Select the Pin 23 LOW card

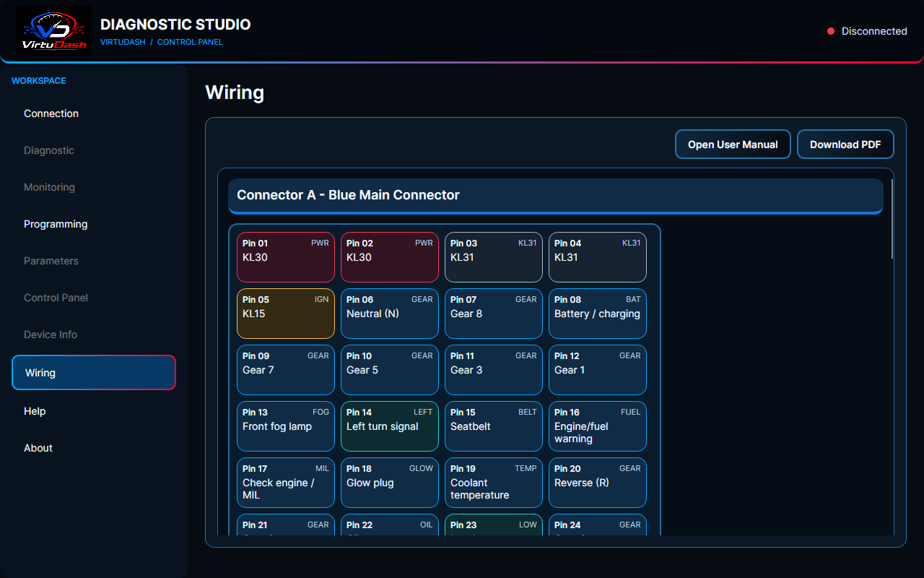click(x=494, y=525)
